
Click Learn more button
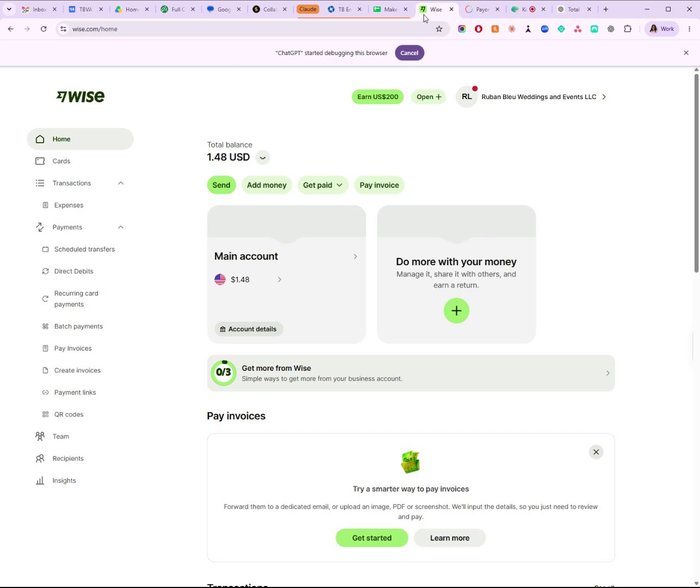pyautogui.click(x=450, y=538)
